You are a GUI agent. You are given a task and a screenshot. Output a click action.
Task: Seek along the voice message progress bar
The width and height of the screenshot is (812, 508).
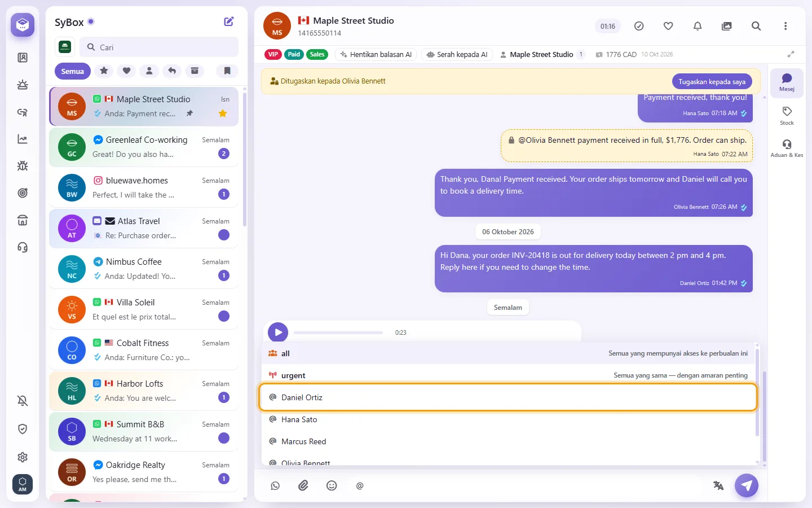pyautogui.click(x=338, y=332)
